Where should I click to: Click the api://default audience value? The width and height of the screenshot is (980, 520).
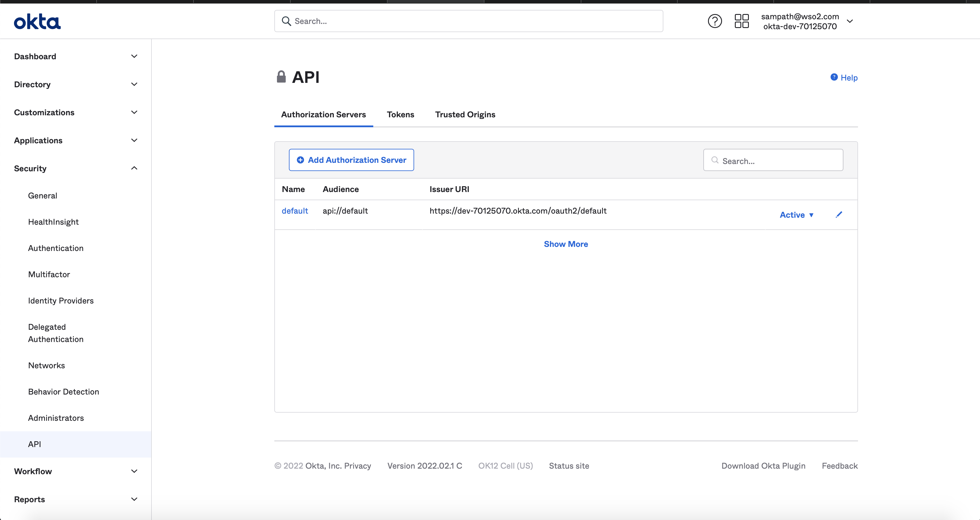point(345,211)
